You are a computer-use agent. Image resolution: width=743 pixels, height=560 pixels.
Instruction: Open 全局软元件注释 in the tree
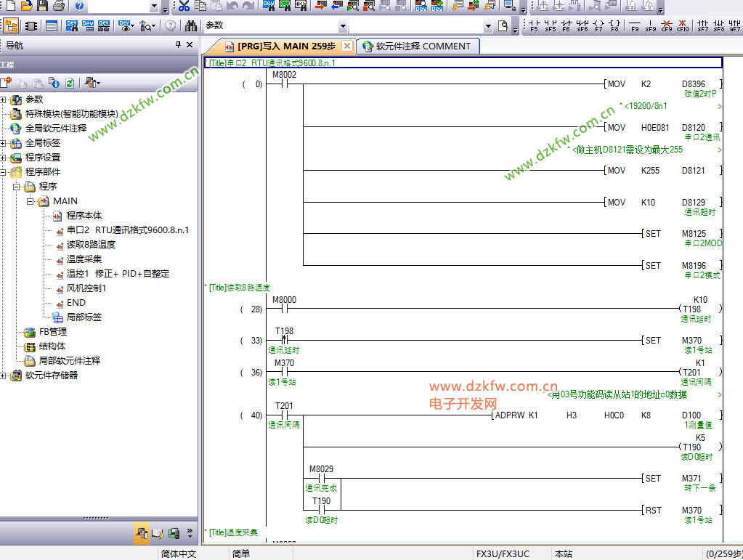(x=55, y=129)
